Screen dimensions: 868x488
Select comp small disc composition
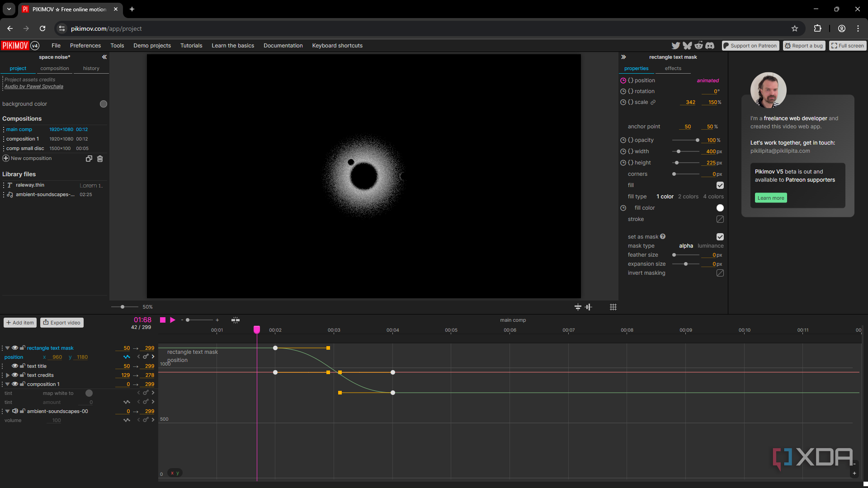[25, 148]
